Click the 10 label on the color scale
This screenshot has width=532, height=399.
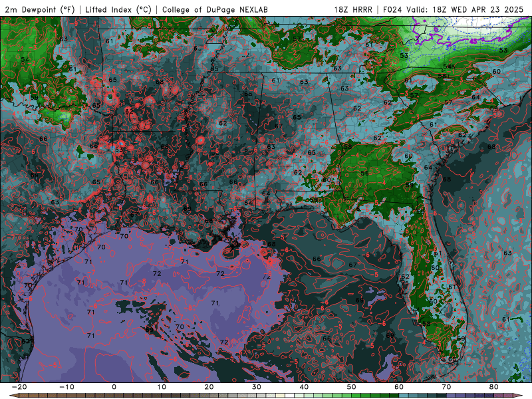pyautogui.click(x=162, y=387)
